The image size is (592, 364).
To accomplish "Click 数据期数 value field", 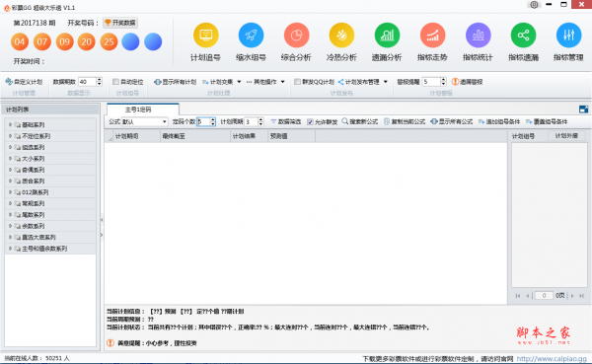I will 87,82.
